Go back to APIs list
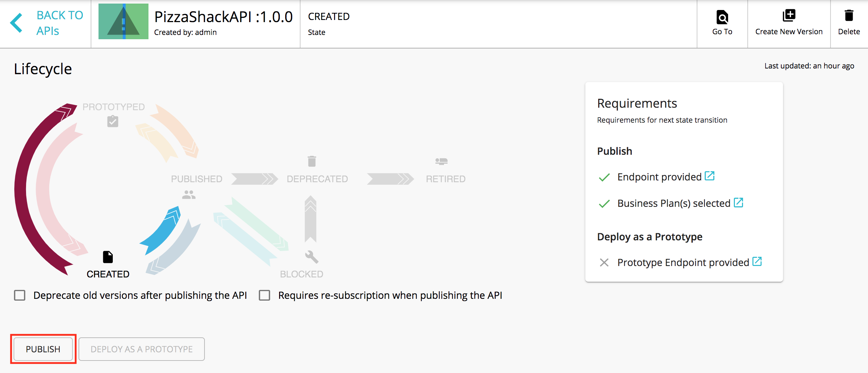868x373 pixels. 59,22
